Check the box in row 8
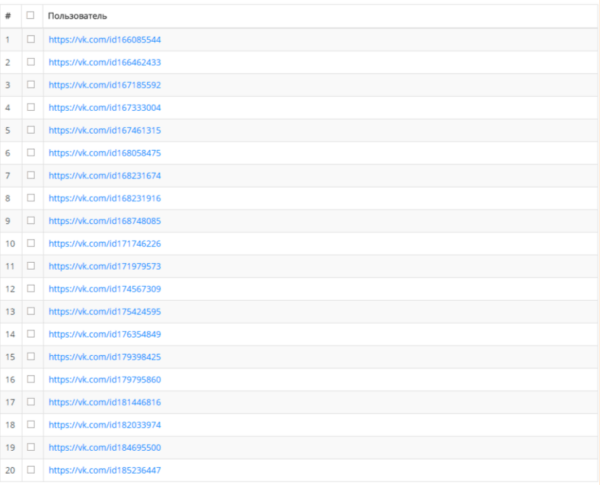600x485 pixels. pos(31,198)
